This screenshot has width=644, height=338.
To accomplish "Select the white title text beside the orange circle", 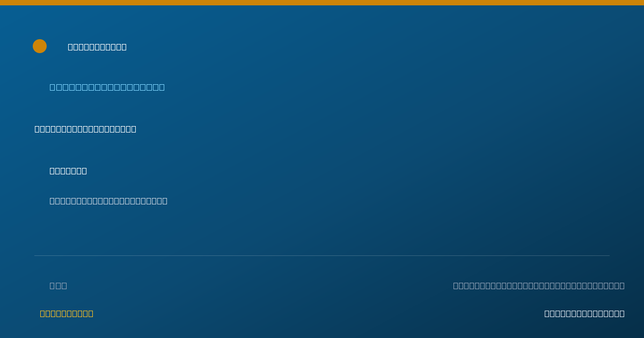I will [97, 47].
